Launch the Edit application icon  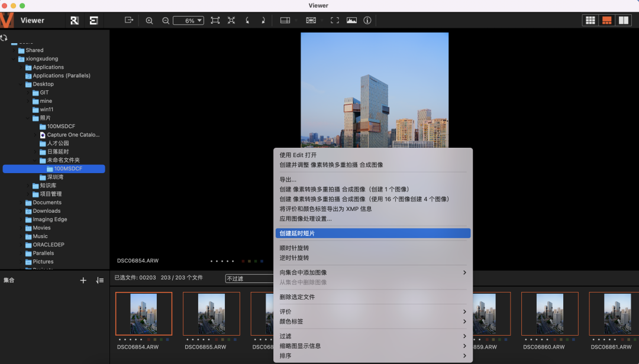(93, 20)
